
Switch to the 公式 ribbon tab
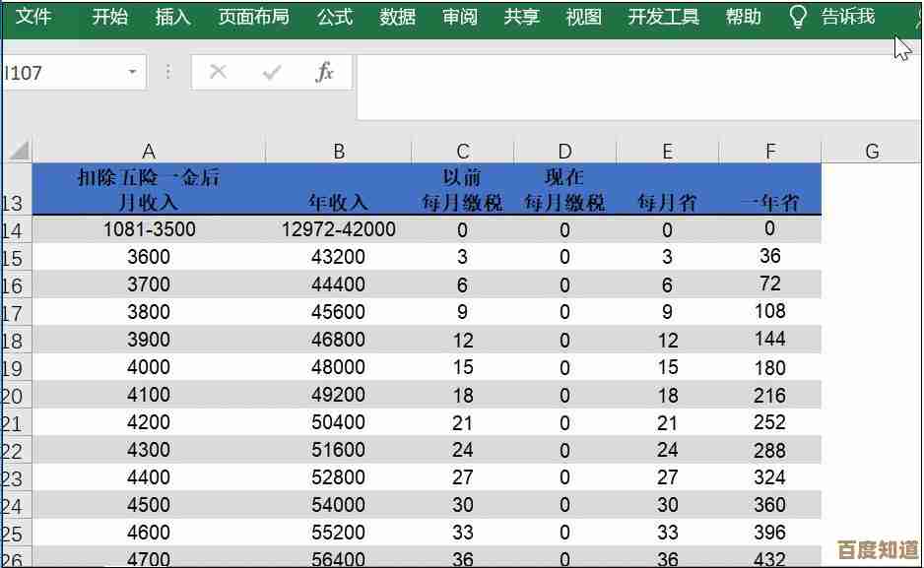[334, 17]
